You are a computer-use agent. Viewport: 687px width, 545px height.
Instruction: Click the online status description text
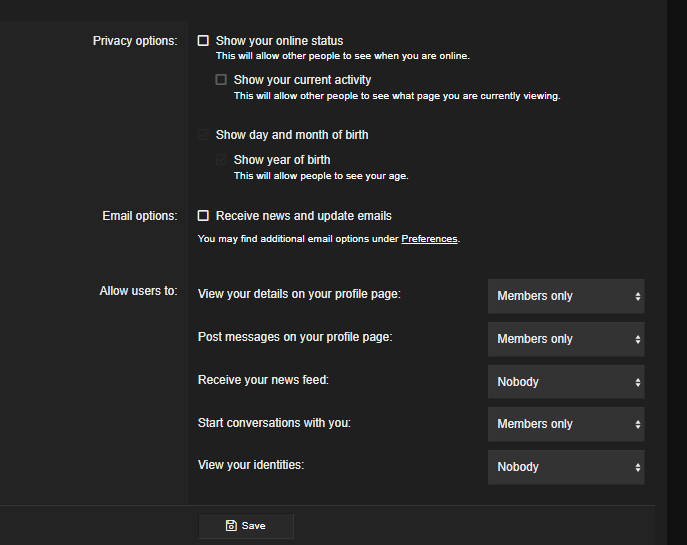pos(342,56)
